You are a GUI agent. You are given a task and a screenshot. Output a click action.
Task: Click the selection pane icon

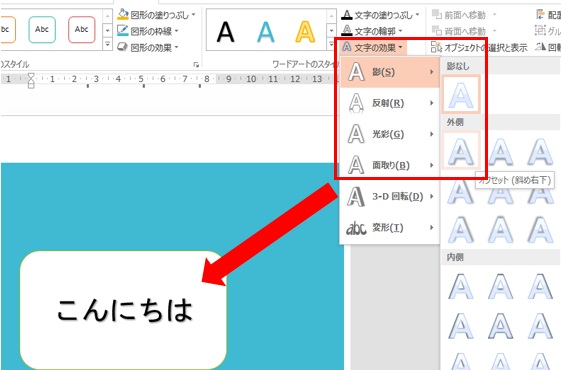point(436,47)
